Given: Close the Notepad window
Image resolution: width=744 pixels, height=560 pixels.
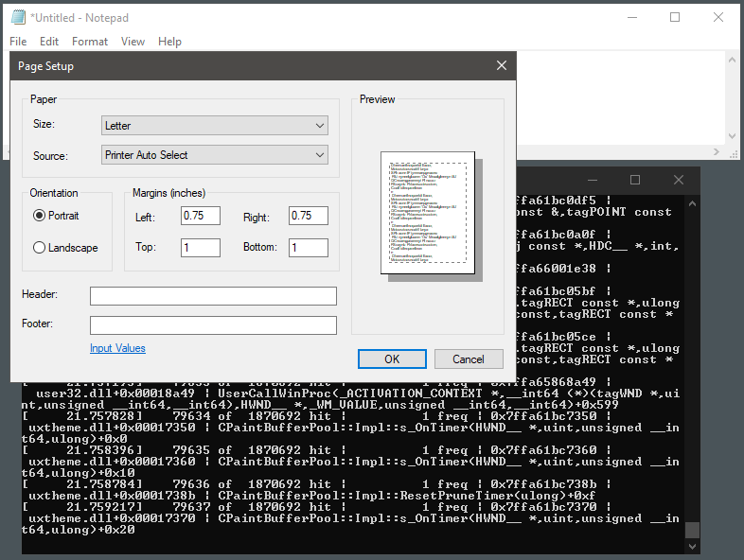Looking at the screenshot, I should (x=717, y=18).
